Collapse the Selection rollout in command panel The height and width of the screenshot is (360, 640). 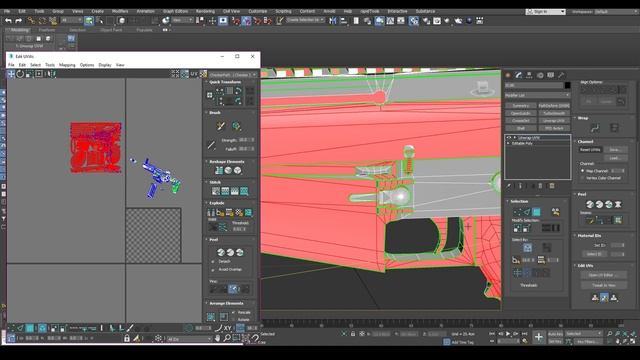[x=519, y=201]
